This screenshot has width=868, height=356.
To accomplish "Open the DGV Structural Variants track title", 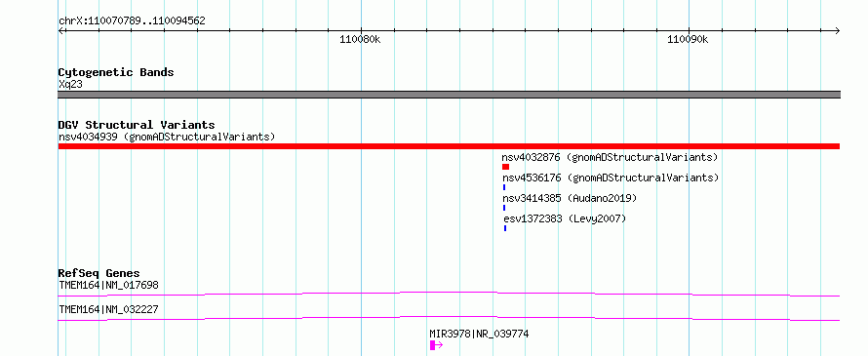I will point(137,125).
